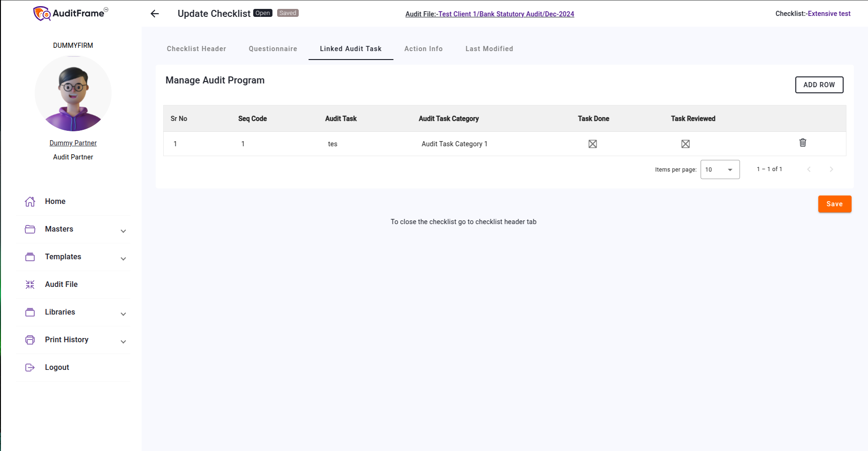Save the checklist changes
868x451 pixels.
[834, 204]
